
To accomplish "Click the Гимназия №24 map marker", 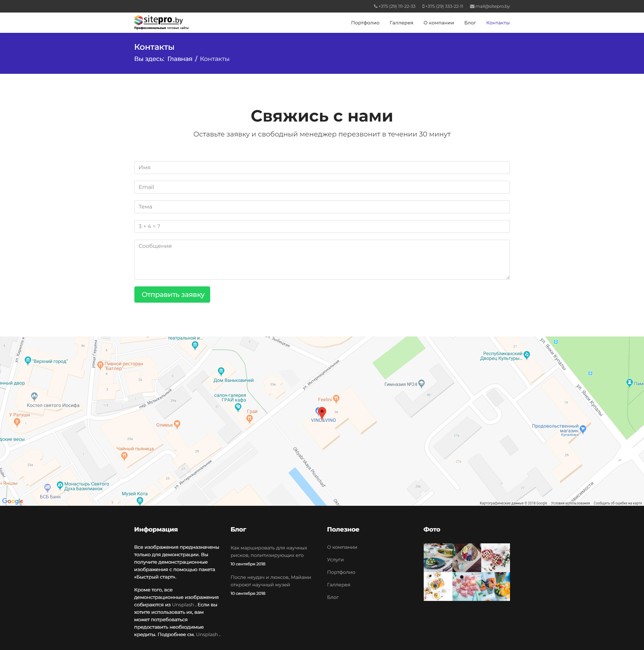I will tap(421, 384).
